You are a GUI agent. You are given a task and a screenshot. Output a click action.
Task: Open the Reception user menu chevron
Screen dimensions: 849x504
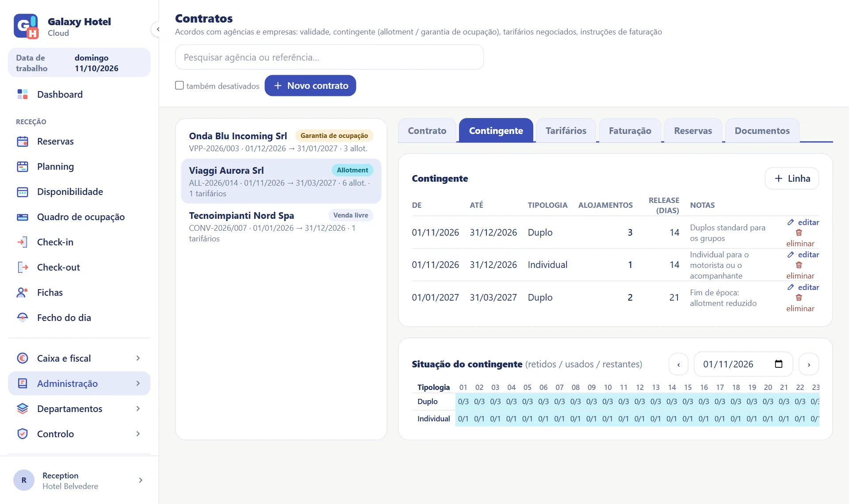(141, 480)
